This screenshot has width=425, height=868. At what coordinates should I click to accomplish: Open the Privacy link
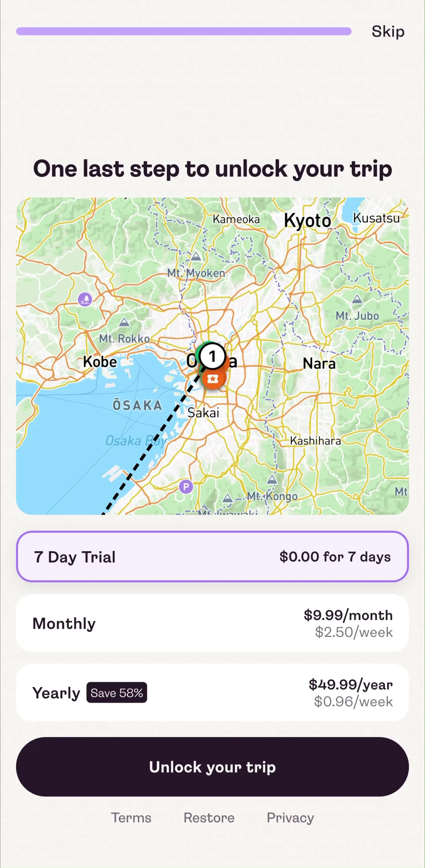pyautogui.click(x=290, y=818)
